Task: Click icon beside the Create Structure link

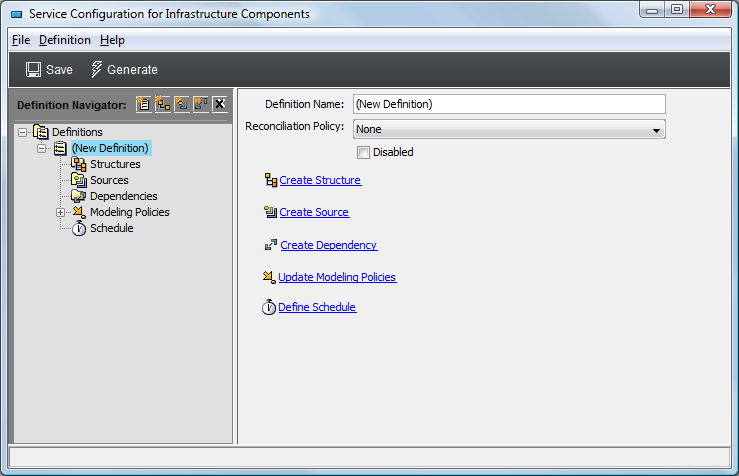Action: tap(271, 180)
